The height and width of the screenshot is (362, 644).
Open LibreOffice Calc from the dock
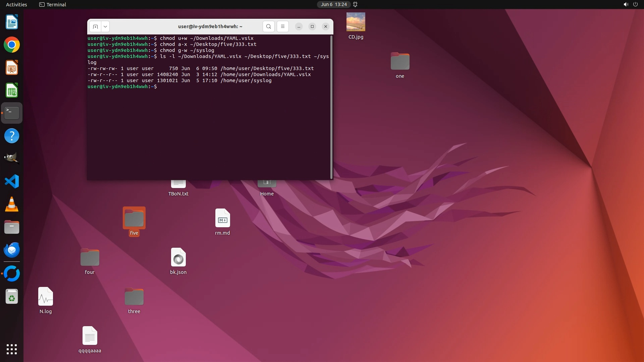pyautogui.click(x=12, y=90)
